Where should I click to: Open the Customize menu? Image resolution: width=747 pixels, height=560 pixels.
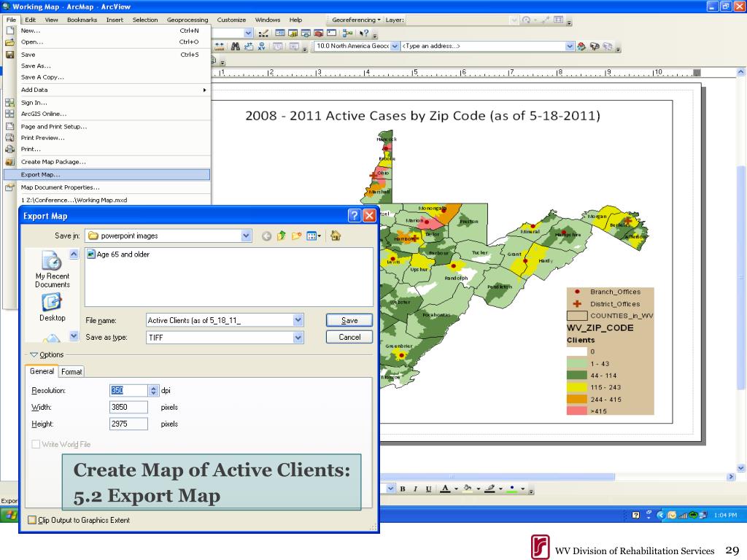(x=231, y=20)
